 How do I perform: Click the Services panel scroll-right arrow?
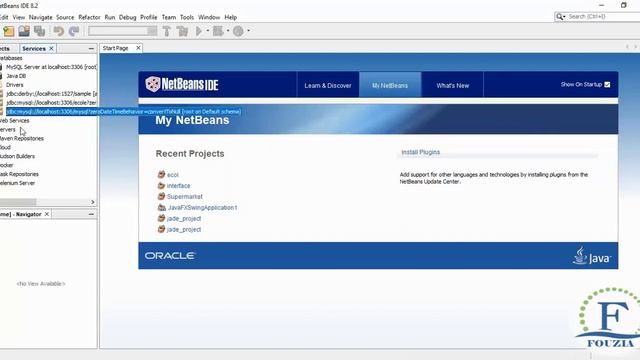pos(93,202)
